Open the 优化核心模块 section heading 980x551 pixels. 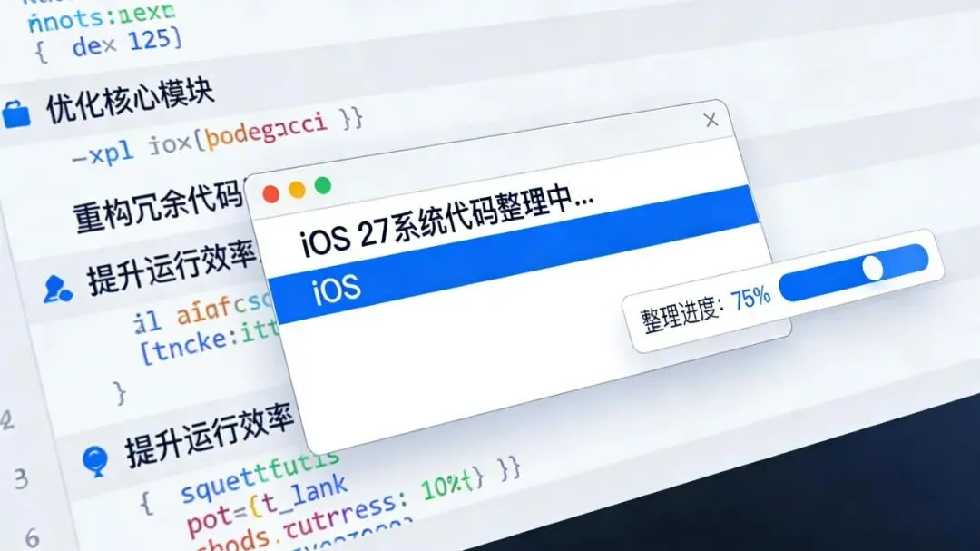click(x=131, y=100)
